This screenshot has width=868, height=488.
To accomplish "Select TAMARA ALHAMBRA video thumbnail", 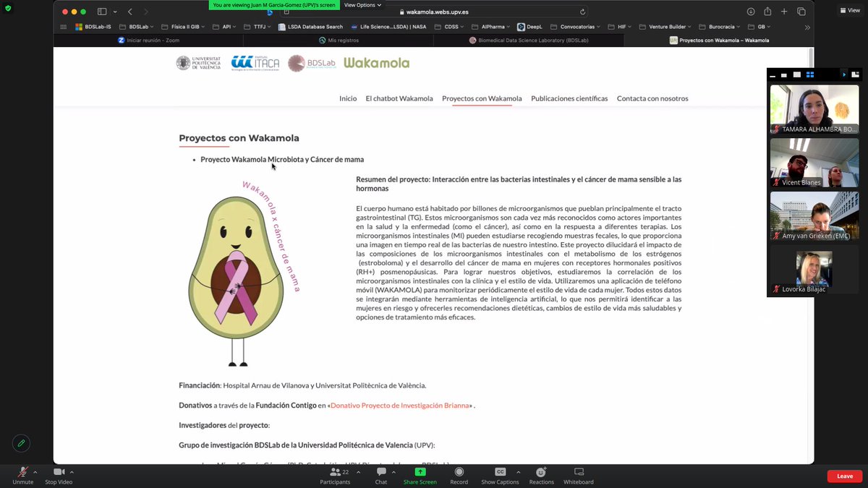I will pyautogui.click(x=814, y=109).
